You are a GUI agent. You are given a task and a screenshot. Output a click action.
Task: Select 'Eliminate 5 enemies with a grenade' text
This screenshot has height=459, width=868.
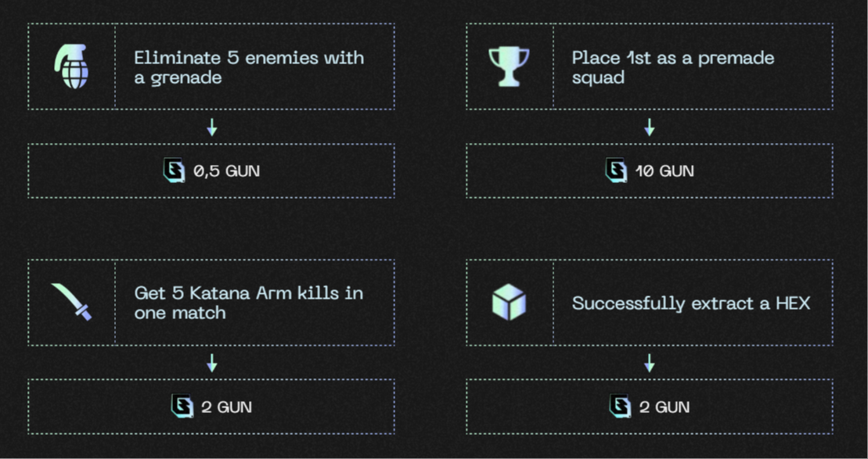[249, 67]
